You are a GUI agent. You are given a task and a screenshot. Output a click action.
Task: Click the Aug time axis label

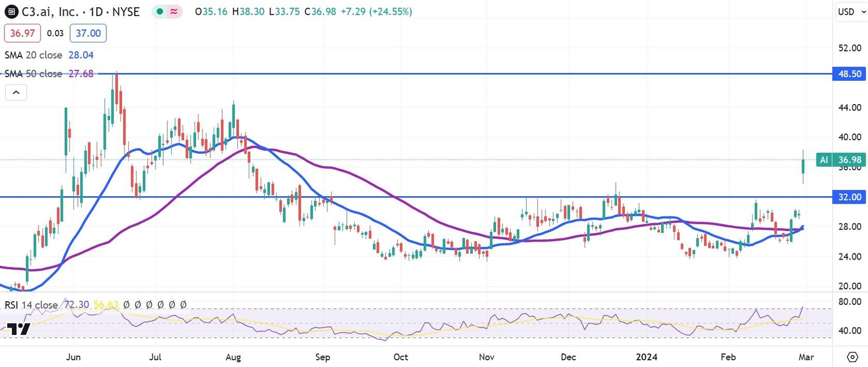pos(233,357)
